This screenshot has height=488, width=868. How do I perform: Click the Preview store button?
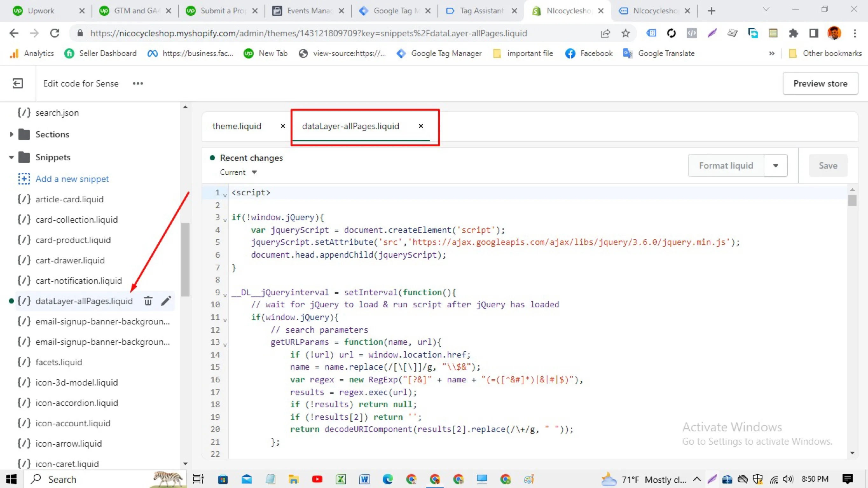[x=820, y=83]
